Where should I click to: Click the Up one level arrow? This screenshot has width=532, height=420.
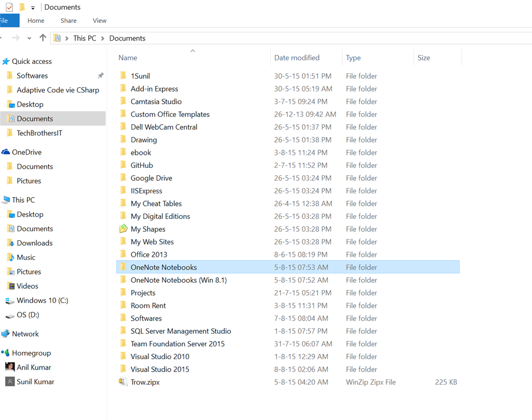pos(43,38)
